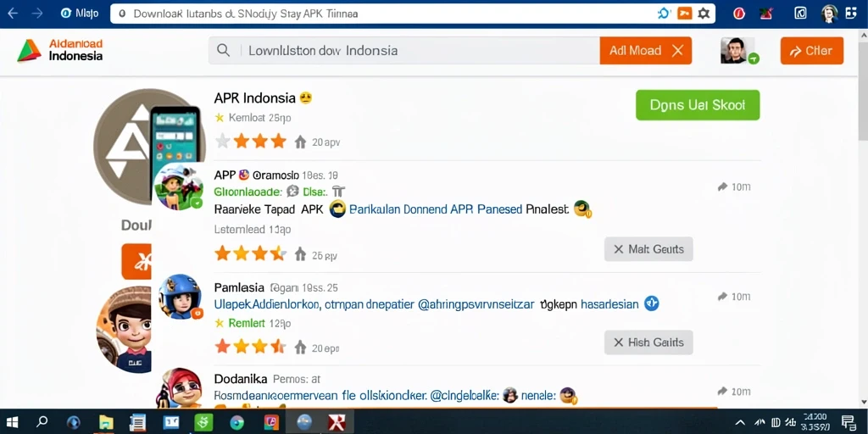Click the magnifier icon in search box
Viewport: 868px width, 434px height.
click(224, 50)
